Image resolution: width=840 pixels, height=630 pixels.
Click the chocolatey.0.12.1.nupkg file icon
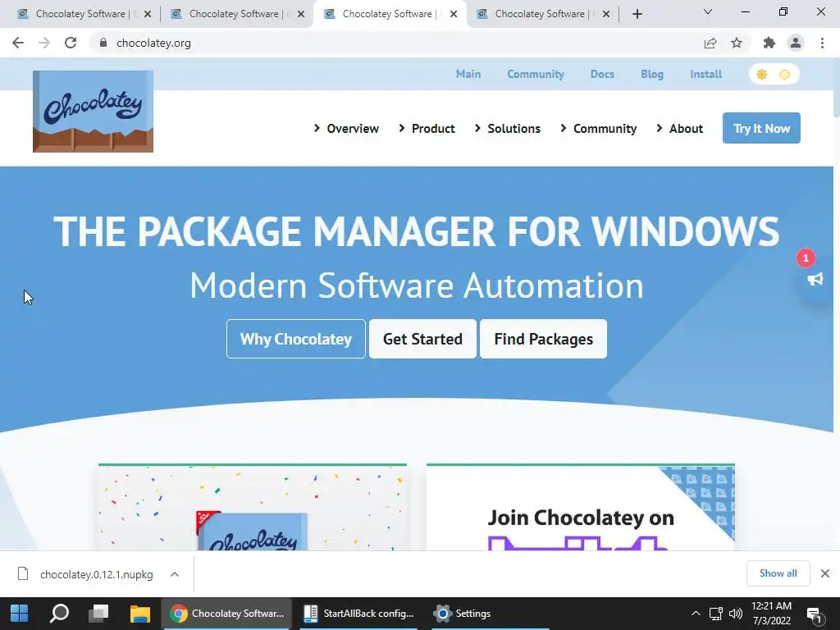point(23,573)
